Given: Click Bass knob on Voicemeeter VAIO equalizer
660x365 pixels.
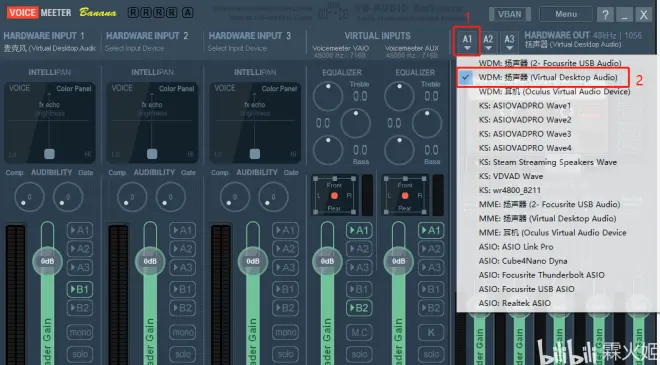Looking at the screenshot, I should (x=328, y=150).
